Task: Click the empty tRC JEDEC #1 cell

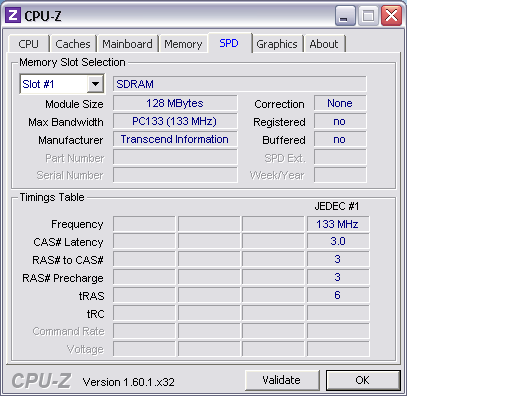Action: pos(338,313)
